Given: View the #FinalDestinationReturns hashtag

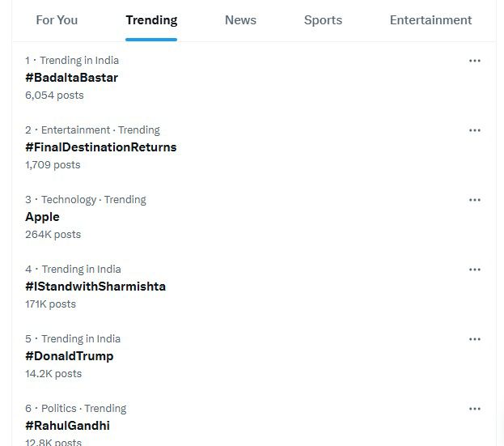Looking at the screenshot, I should point(100,147).
